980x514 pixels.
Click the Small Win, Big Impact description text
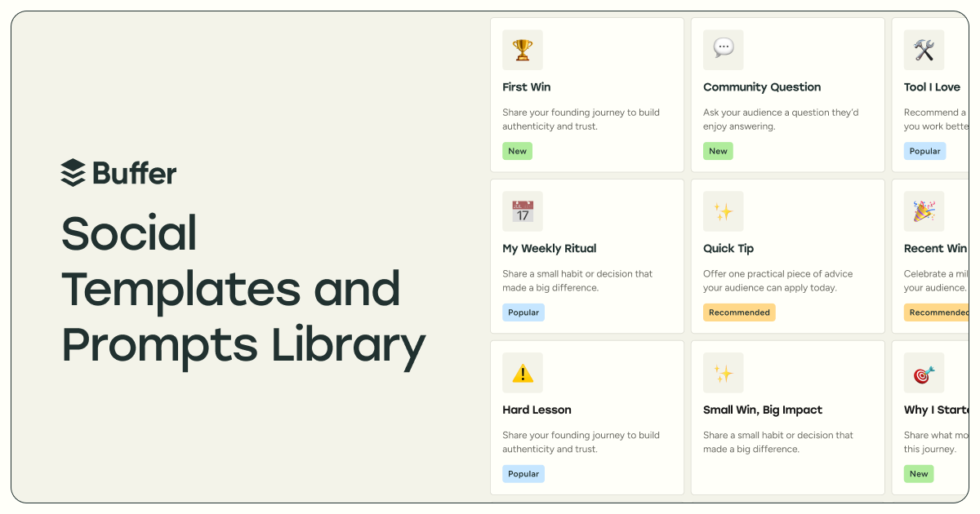[778, 442]
